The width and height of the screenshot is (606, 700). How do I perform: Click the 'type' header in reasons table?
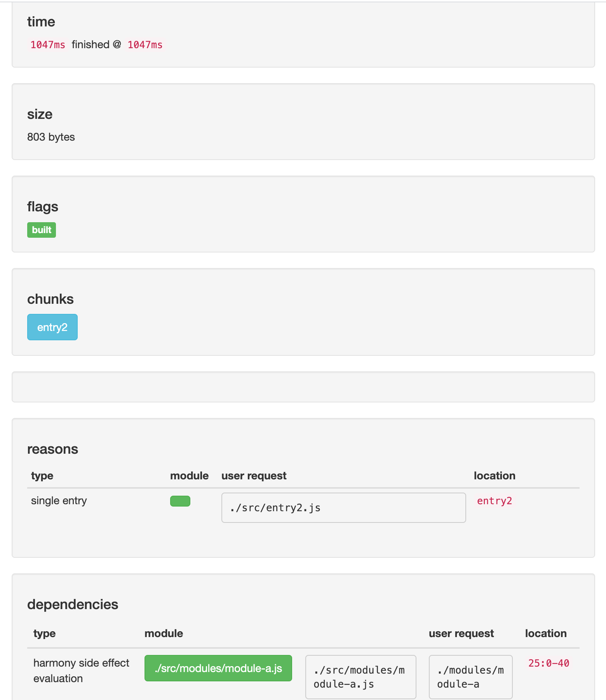click(x=42, y=476)
